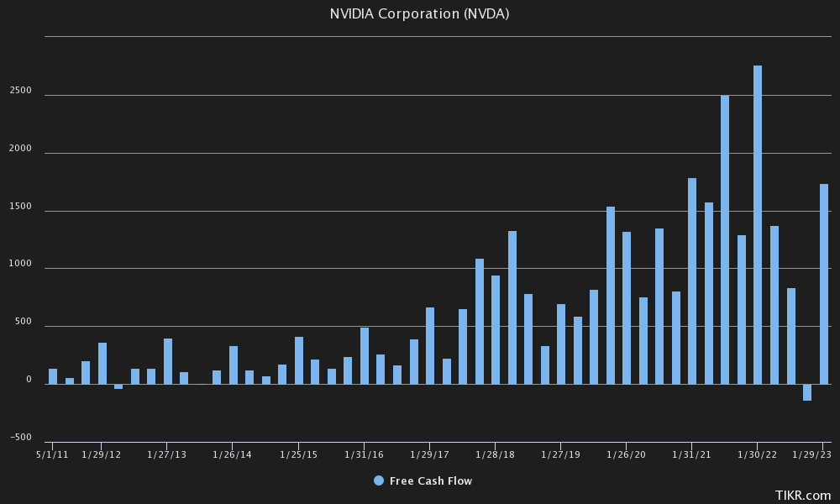Click the 1/31/16 x-axis label

click(x=364, y=454)
